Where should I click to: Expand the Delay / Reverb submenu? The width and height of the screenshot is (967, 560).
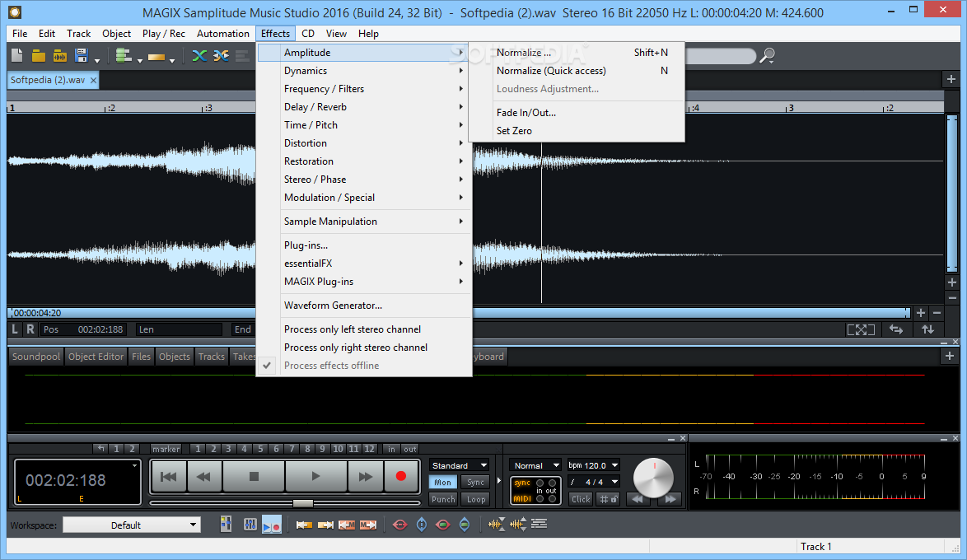pos(364,107)
